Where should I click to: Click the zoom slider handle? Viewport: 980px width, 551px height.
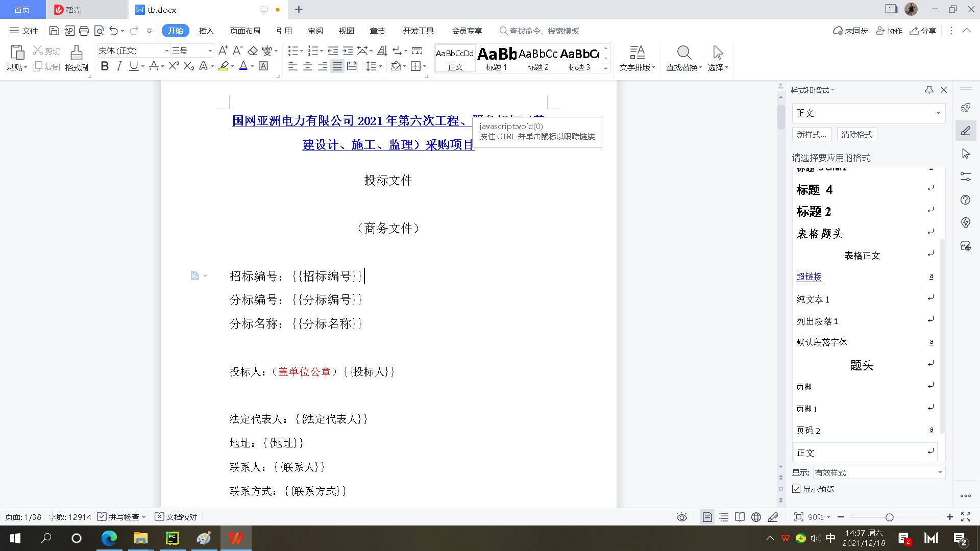coord(889,517)
